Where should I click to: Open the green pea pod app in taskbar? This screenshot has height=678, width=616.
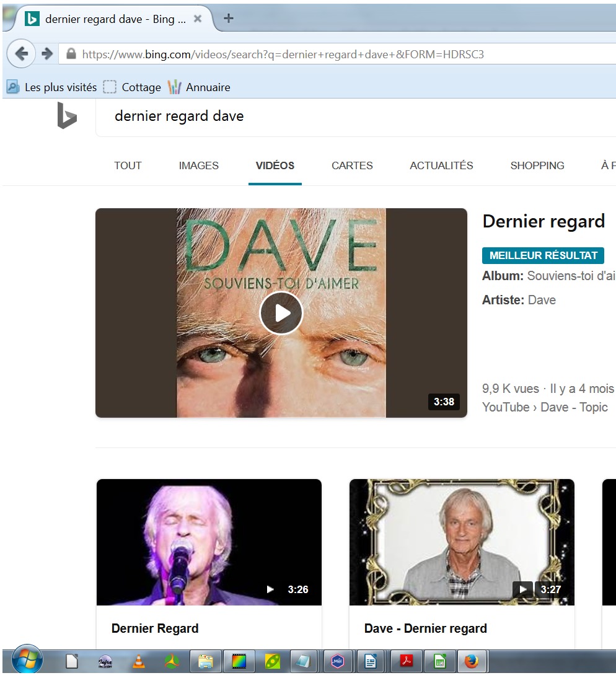(272, 661)
